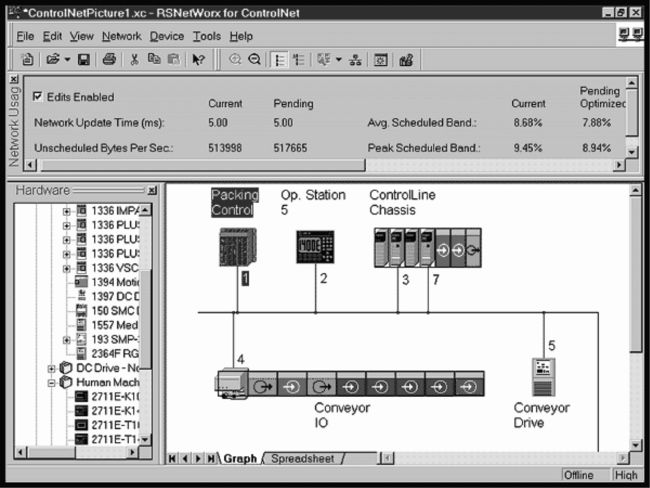Switch to the Spreadsheet tab
The height and width of the screenshot is (488, 650).
click(303, 459)
